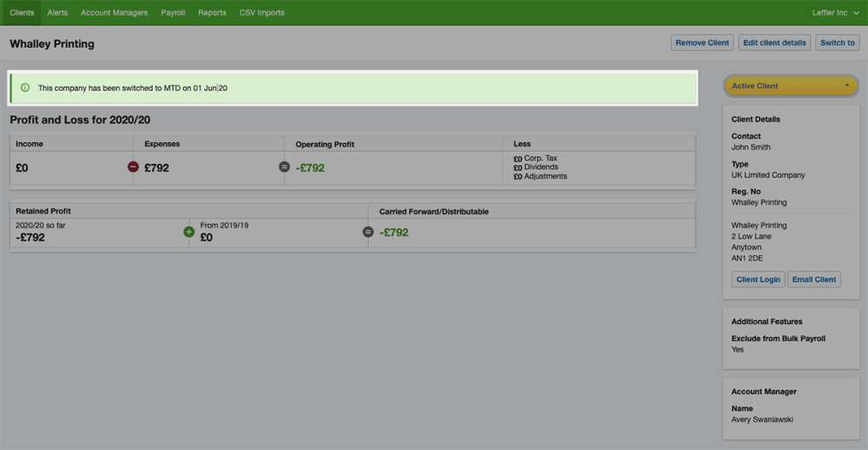Click the AN1 2DE postcode
This screenshot has height=450, width=868.
coord(746,258)
